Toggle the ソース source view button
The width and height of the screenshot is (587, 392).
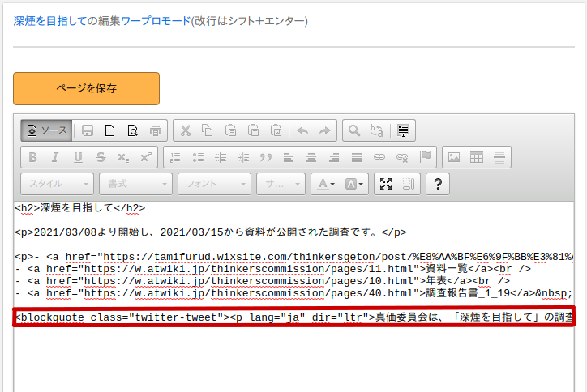pos(46,130)
